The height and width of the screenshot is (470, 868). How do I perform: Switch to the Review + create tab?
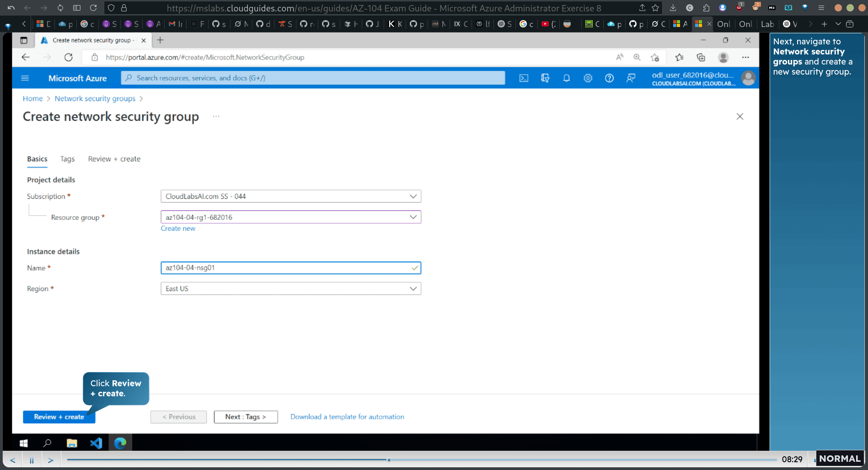pos(114,159)
